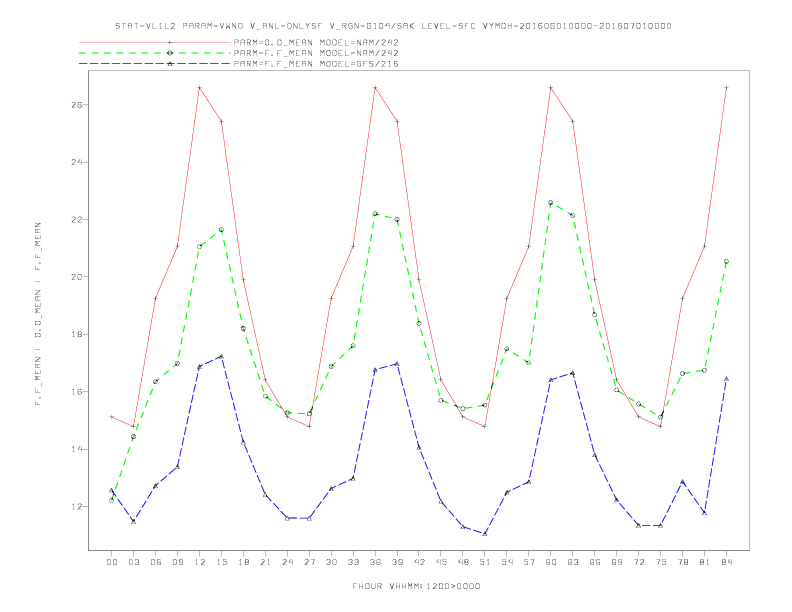Viewport: 792px width, 612px height.
Task: Click blue triangle marker at hour 78
Action: tap(682, 482)
